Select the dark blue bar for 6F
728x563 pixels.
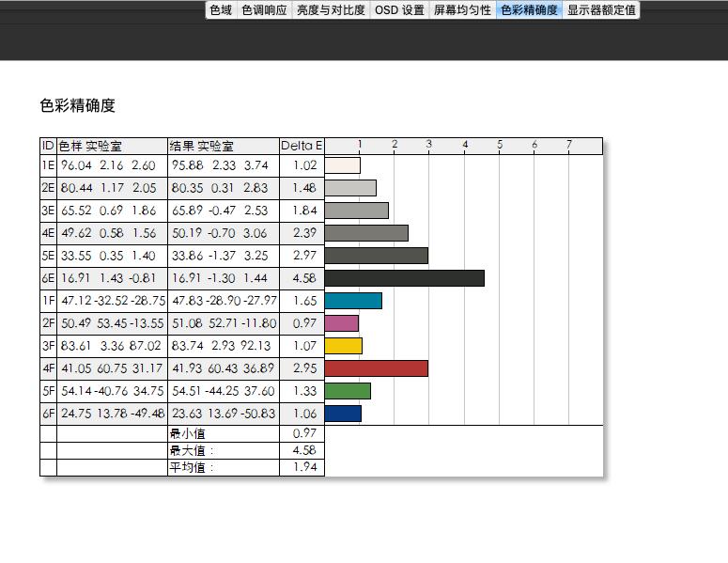pos(343,414)
